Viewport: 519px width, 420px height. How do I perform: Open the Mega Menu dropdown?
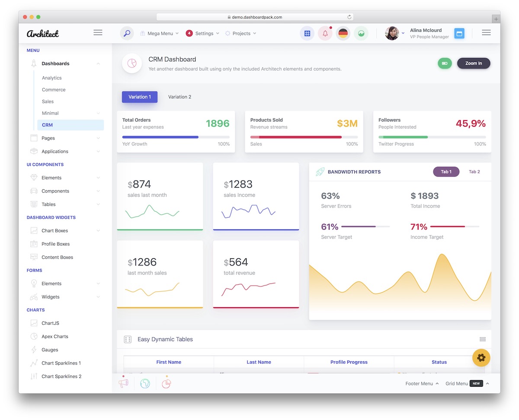pos(160,33)
